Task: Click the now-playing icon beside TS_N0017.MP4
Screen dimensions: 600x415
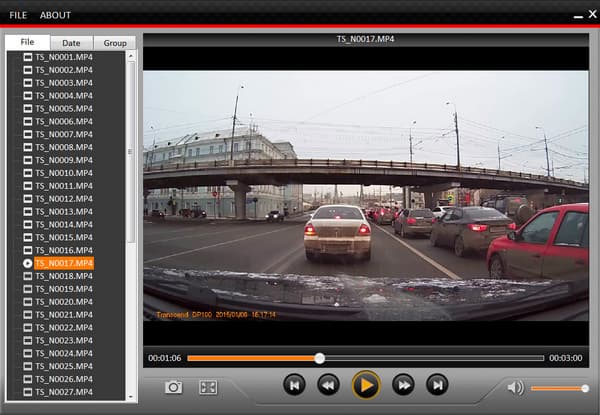Action: pyautogui.click(x=28, y=263)
